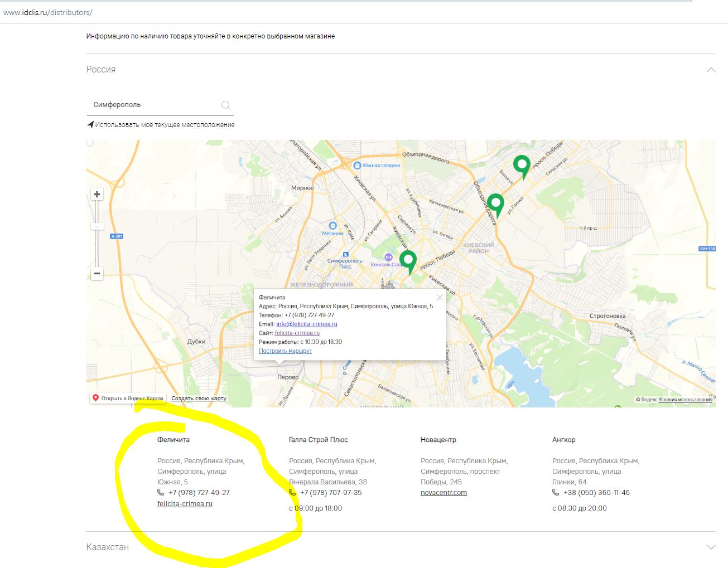This screenshot has height=568, width=728.
Task: Click Построить маршрут link
Action: point(285,351)
